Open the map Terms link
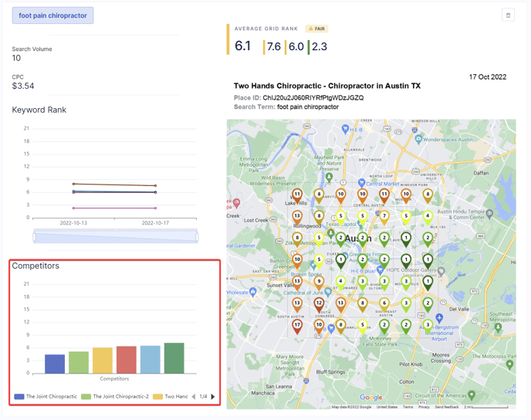 coord(408,407)
